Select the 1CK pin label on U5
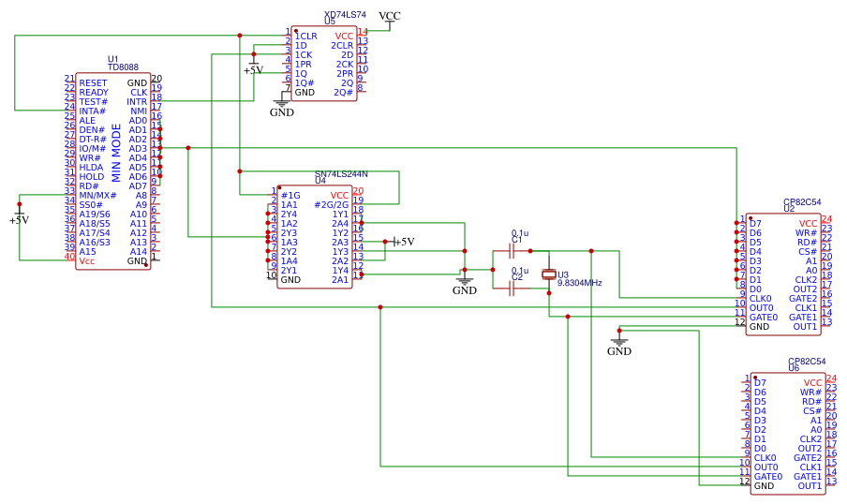 pyautogui.click(x=303, y=55)
